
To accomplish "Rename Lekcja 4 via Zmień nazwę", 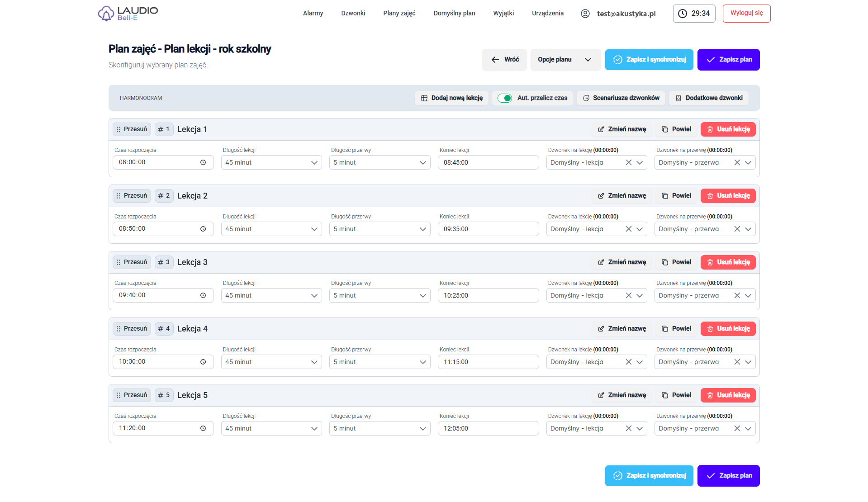I will [x=621, y=329].
